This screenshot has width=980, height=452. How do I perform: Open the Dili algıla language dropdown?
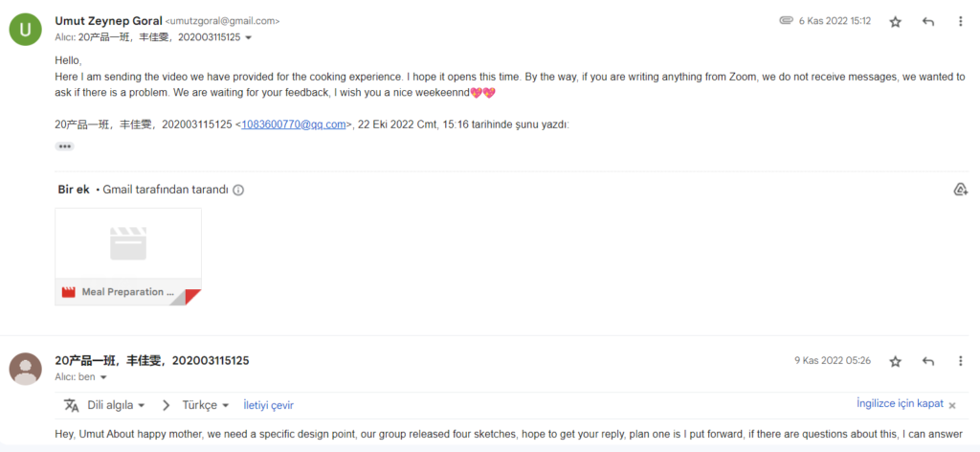(x=116, y=405)
